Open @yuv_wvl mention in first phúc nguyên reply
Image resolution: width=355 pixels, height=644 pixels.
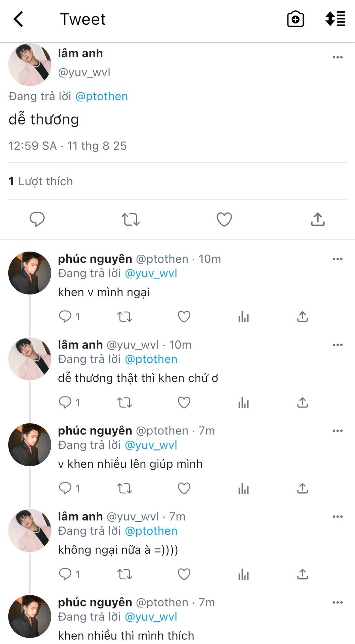[151, 273]
